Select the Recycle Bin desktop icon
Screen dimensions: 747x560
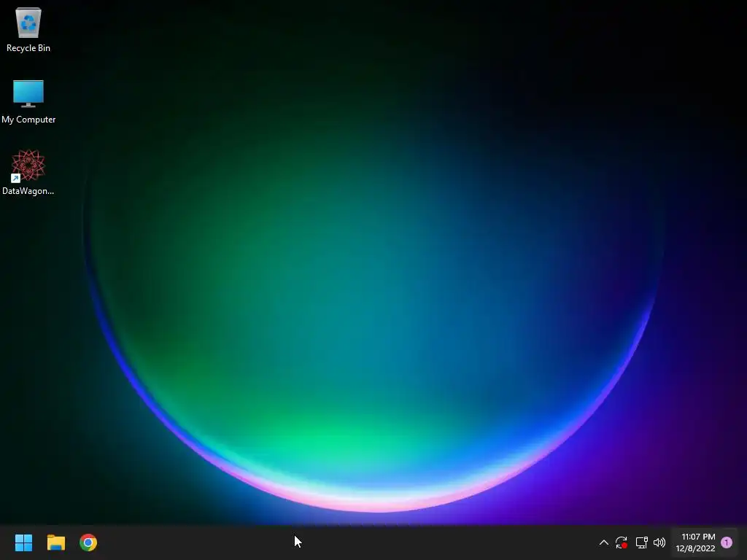click(x=28, y=23)
